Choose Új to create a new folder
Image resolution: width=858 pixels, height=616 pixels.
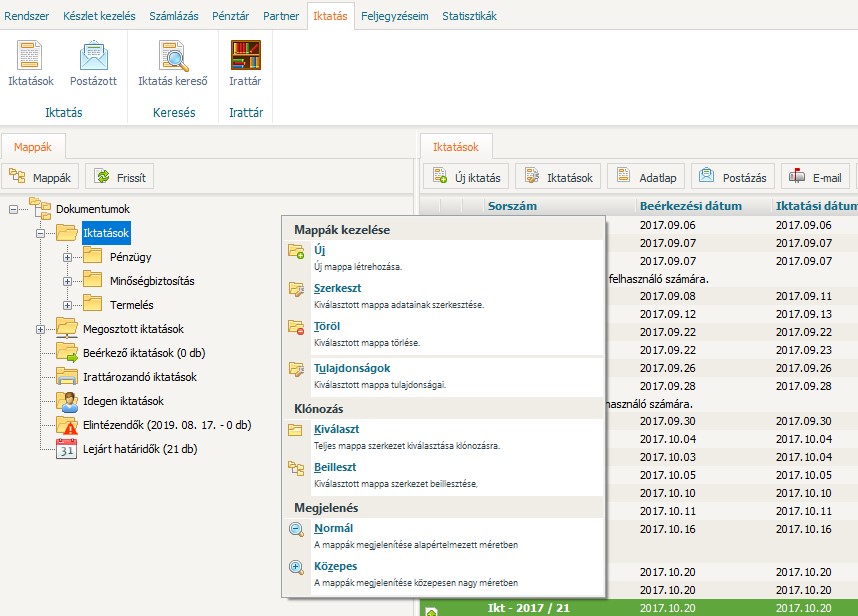tap(320, 250)
